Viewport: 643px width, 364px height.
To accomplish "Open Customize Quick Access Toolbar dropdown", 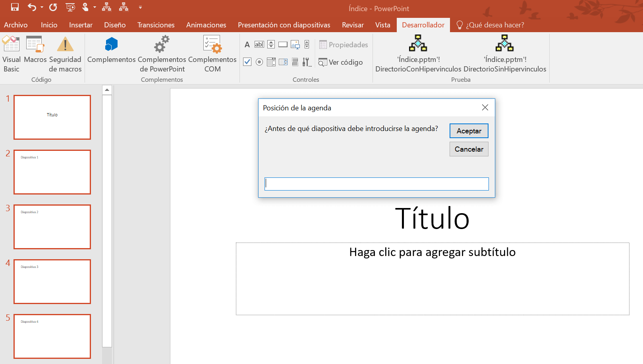I will coord(140,7).
